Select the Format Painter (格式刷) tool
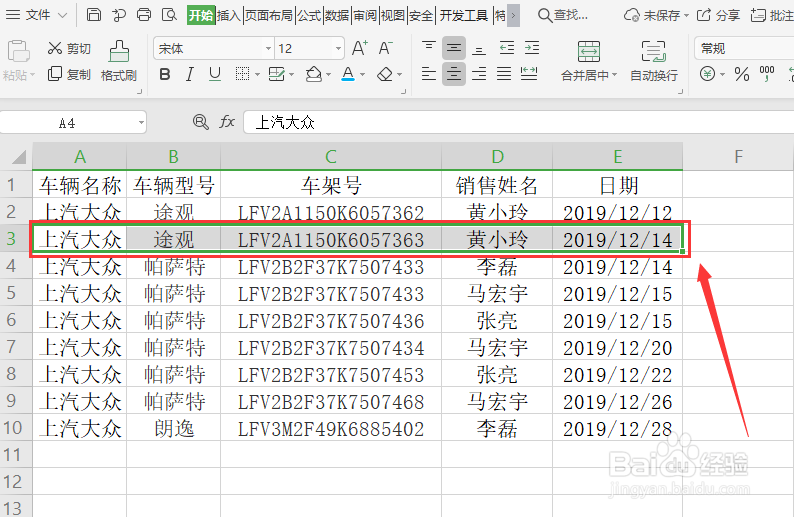Viewport: 794px width, 517px height. click(118, 61)
